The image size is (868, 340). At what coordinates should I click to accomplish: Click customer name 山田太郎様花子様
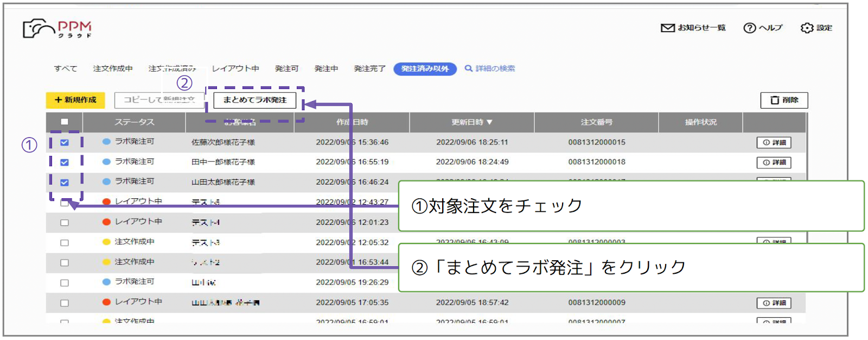[223, 182]
